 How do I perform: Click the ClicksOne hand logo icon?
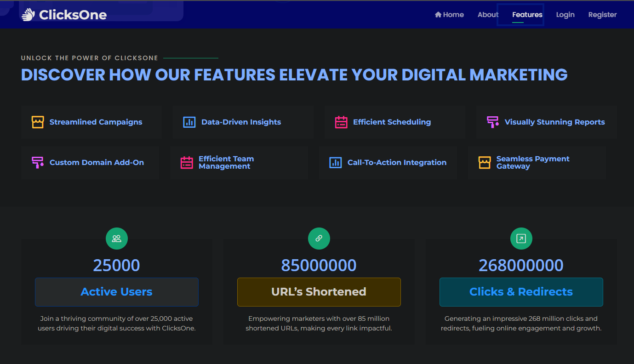click(29, 15)
